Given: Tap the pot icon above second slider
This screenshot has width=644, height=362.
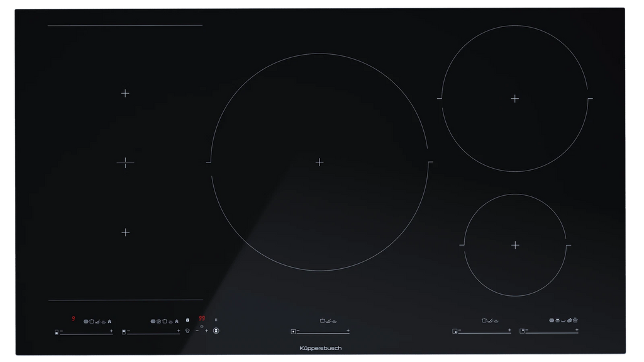Looking at the screenshot, I should [x=165, y=321].
